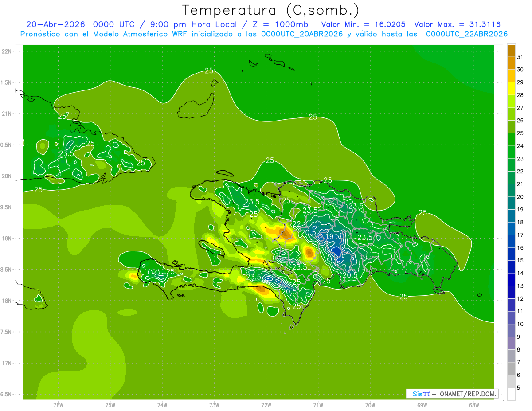Screen dimensions: 532x411
Task: Select the Valor Max. = 31.3116 text
Action: [x=457, y=24]
